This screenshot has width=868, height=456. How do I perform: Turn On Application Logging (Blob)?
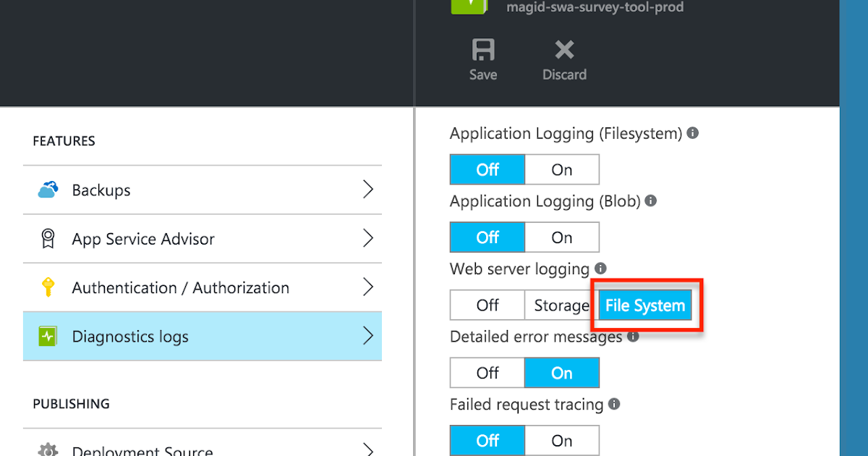[562, 237]
